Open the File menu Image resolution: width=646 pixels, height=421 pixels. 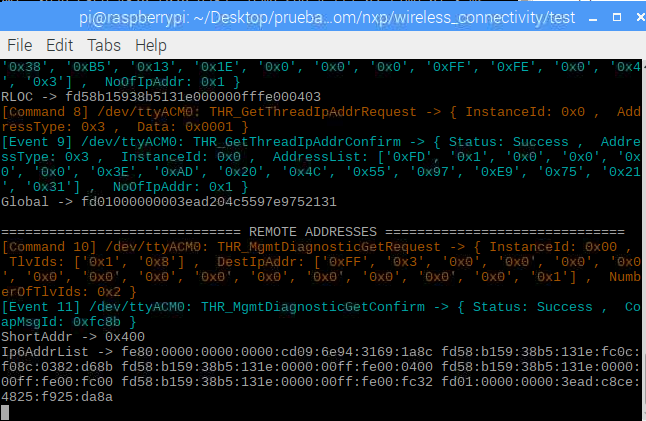click(20, 45)
